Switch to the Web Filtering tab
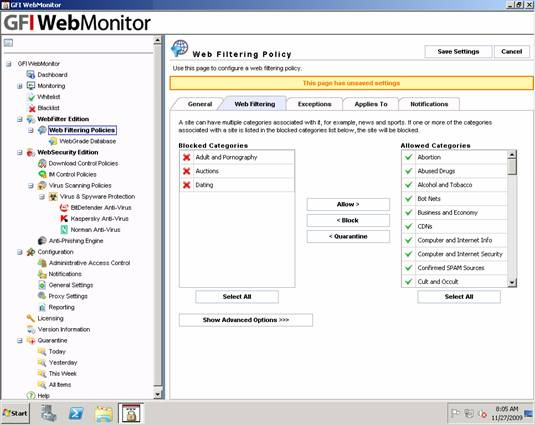 coord(255,104)
